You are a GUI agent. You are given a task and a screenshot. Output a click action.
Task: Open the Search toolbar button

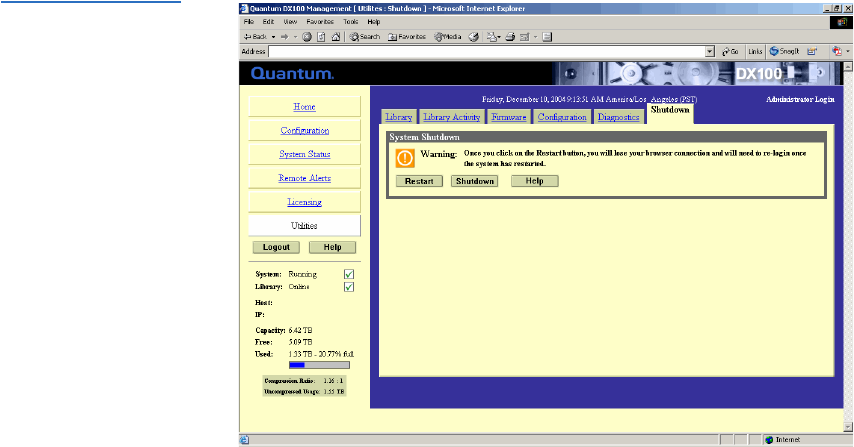coord(365,36)
